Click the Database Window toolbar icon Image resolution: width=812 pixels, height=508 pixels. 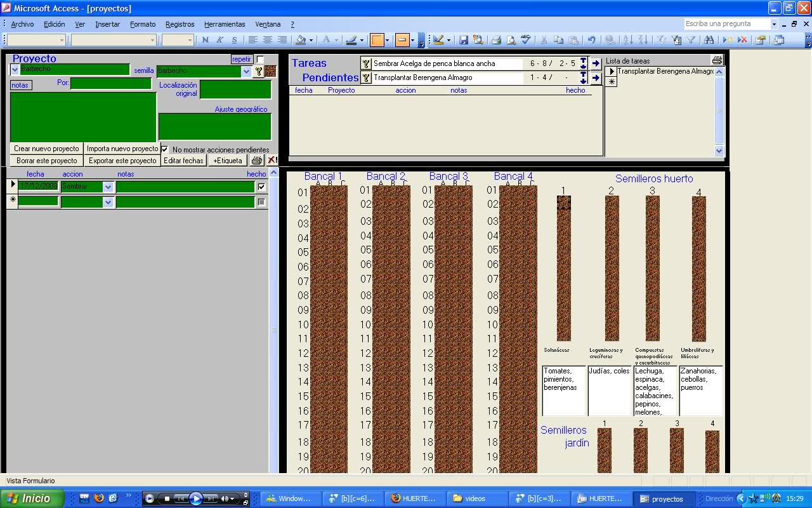click(x=778, y=40)
